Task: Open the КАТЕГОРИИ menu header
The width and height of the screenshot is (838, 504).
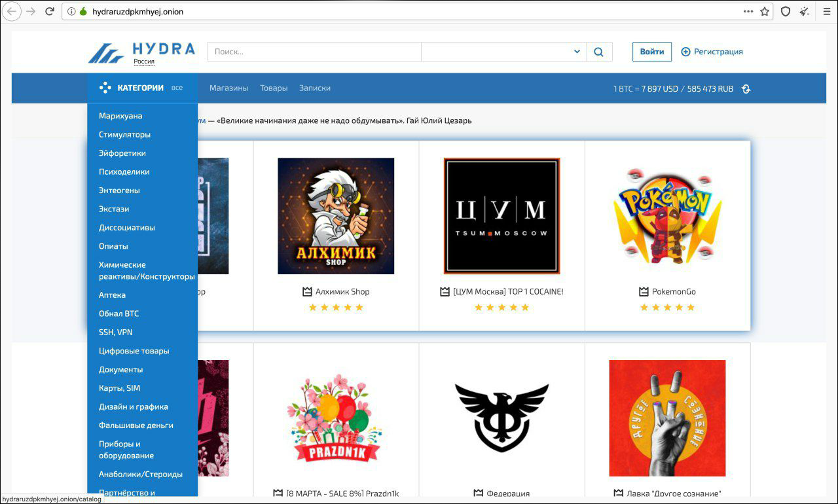Action: [x=141, y=88]
